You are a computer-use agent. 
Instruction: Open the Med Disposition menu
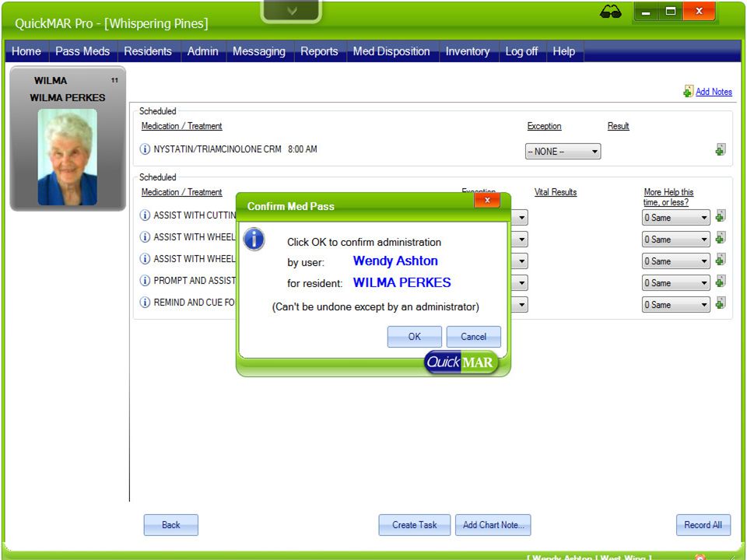[x=391, y=51]
